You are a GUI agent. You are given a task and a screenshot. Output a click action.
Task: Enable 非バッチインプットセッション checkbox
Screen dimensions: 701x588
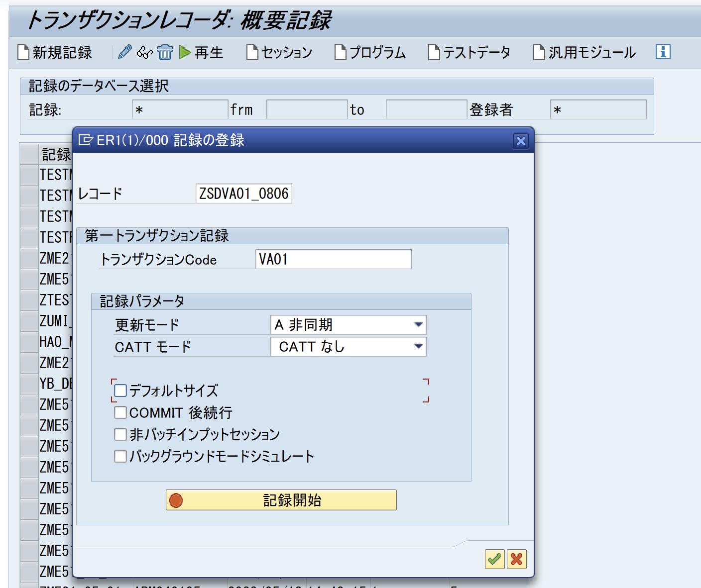[x=120, y=434]
